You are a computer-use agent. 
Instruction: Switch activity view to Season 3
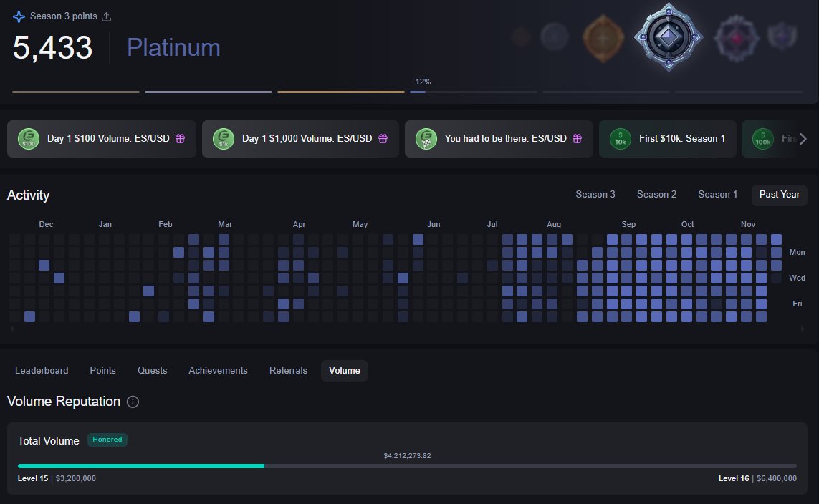click(595, 194)
